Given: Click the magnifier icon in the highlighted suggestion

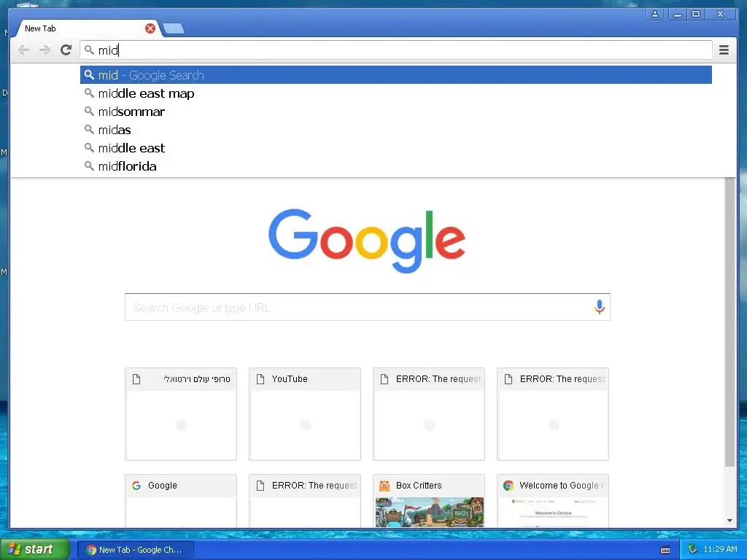Looking at the screenshot, I should (x=89, y=75).
